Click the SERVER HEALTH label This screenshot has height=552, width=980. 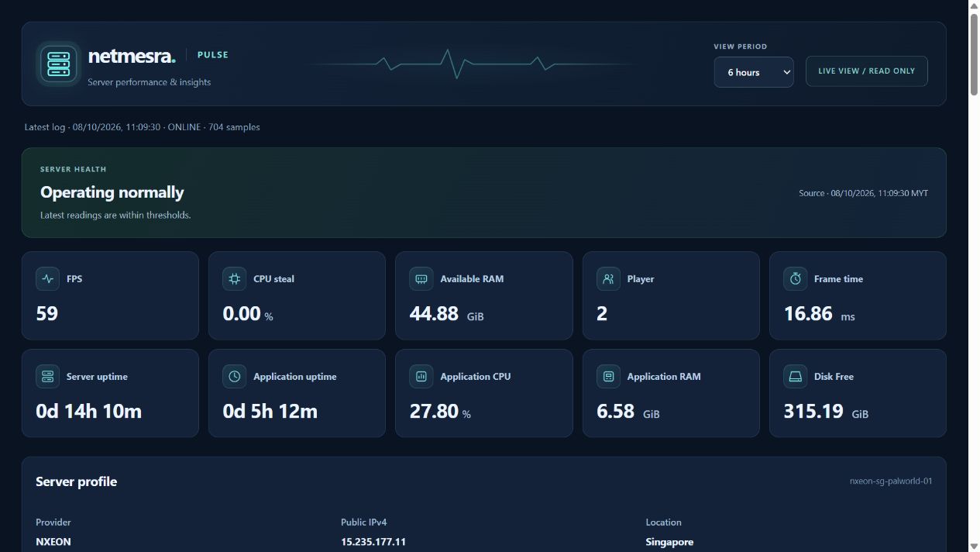pyautogui.click(x=74, y=169)
